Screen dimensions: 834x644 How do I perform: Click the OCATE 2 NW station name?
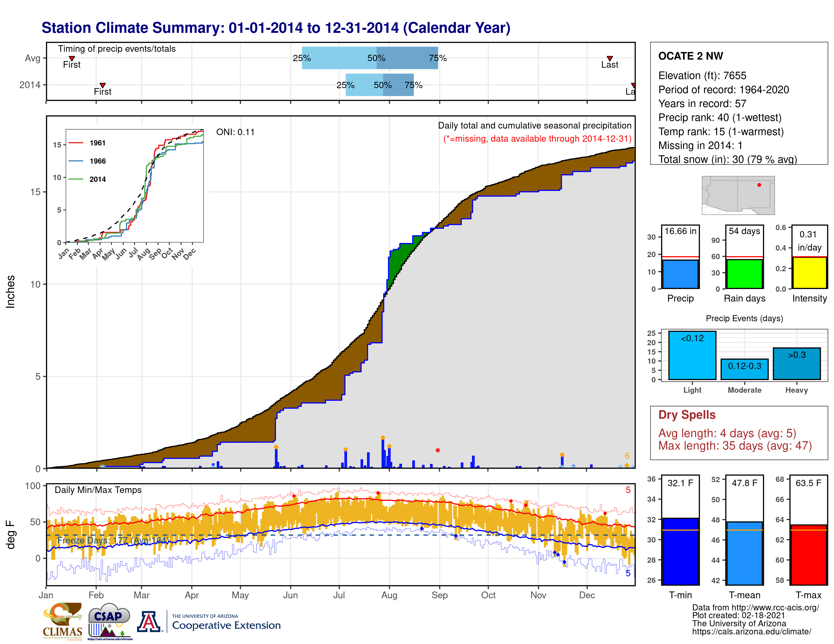coord(691,56)
